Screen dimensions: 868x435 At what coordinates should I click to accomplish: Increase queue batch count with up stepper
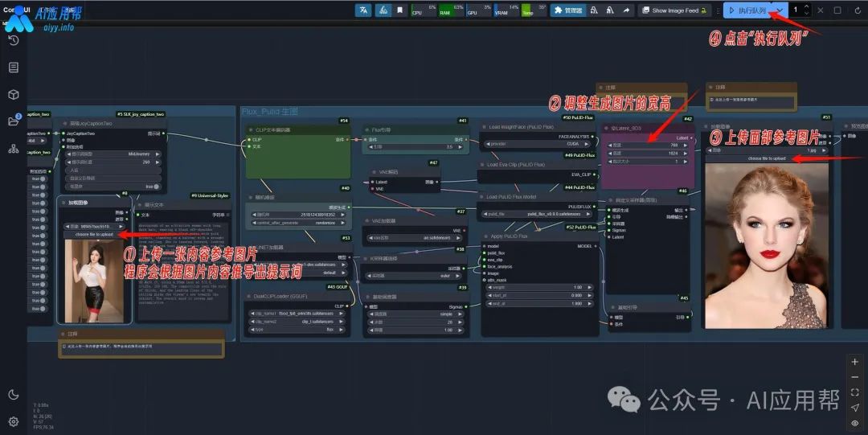pyautogui.click(x=807, y=6)
